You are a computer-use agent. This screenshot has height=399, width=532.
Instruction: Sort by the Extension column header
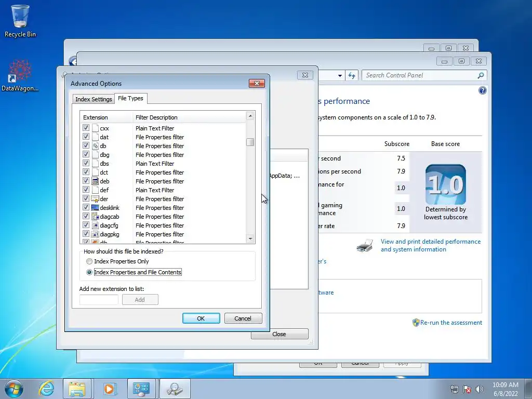(x=107, y=117)
